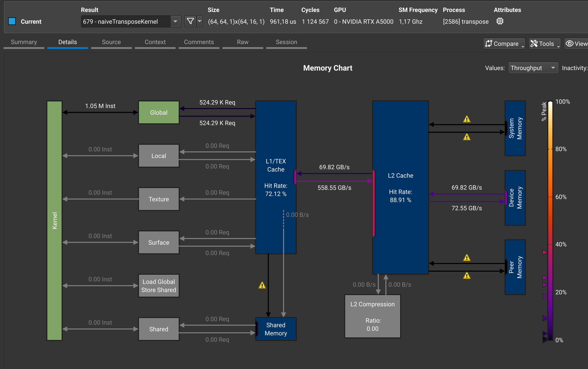Image resolution: width=588 pixels, height=369 pixels.
Task: Open the View menu with eye icon
Action: tap(576, 44)
